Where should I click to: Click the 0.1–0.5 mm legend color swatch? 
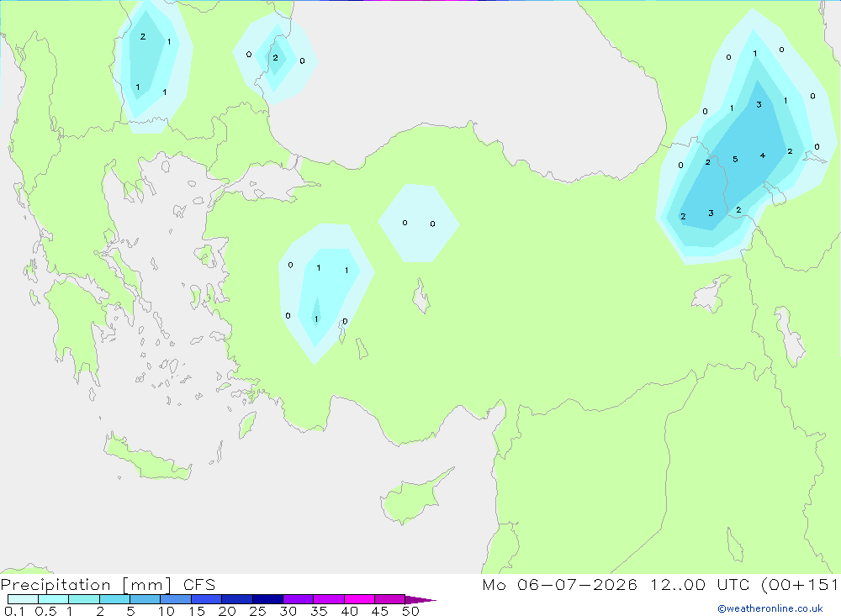tap(23, 599)
